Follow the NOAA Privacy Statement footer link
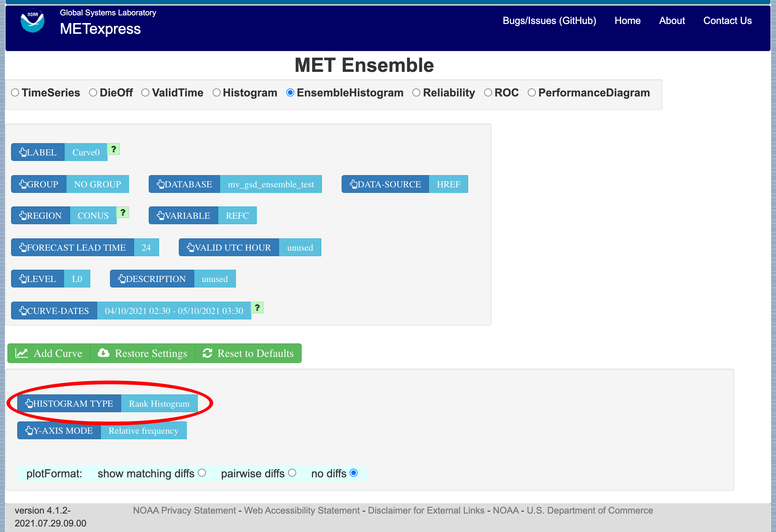776x532 pixels. pos(184,510)
